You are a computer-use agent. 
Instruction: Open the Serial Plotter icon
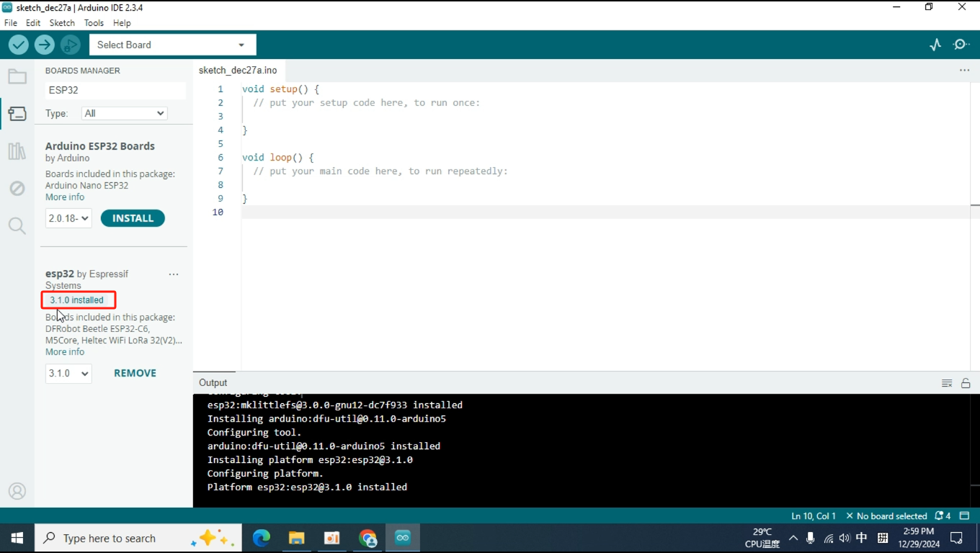pos(935,45)
